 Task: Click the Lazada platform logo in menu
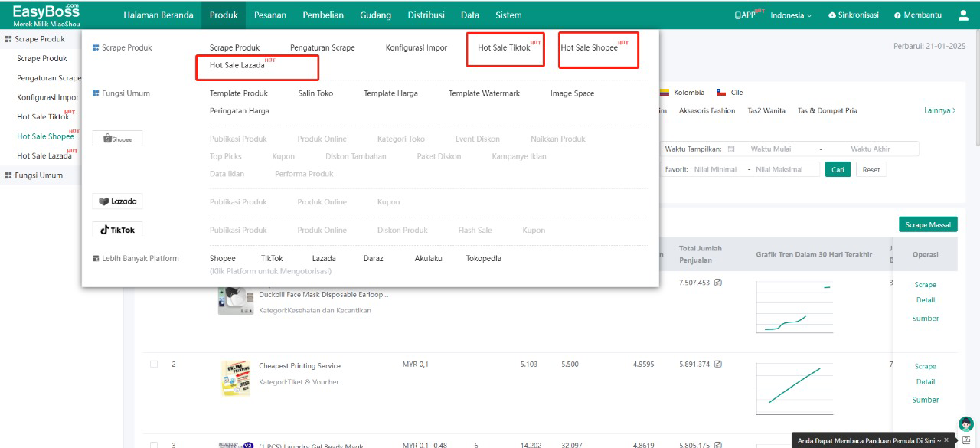(117, 201)
